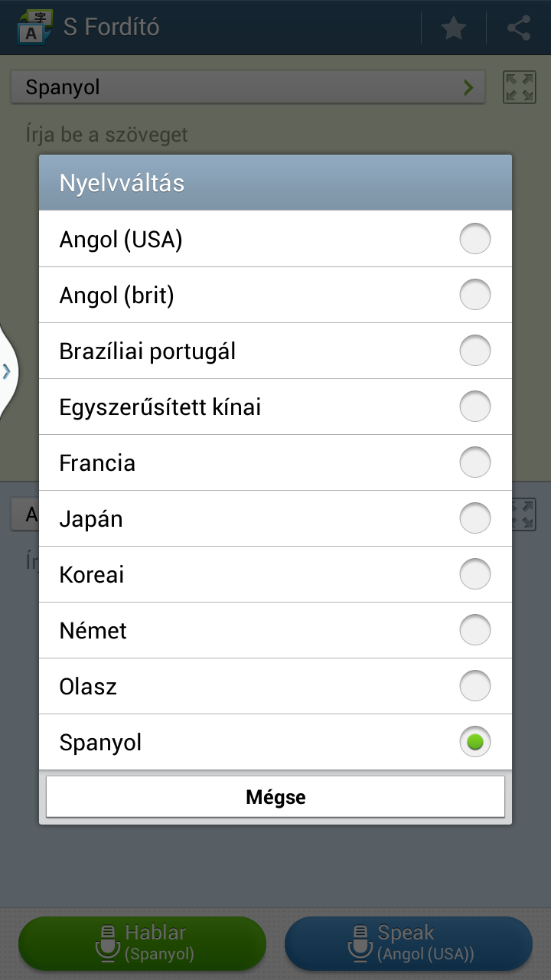Tap the lower fullscreen expand icon
This screenshot has height=980, width=551.
tap(523, 514)
